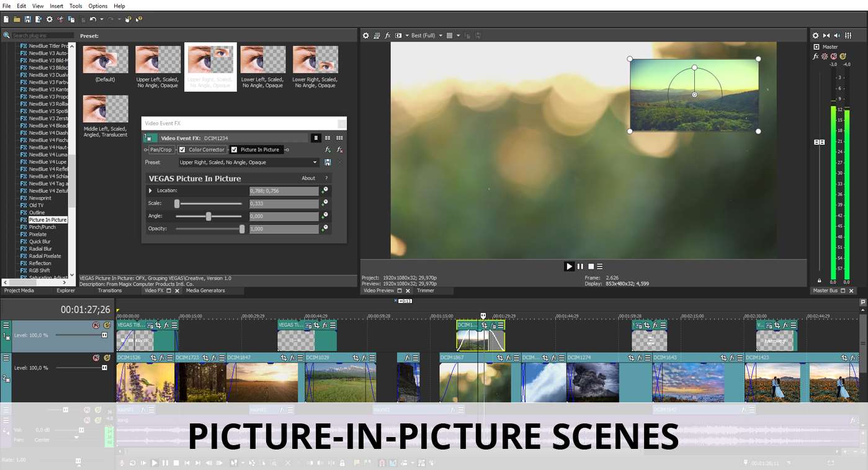The height and width of the screenshot is (470, 868).
Task: Select the Upper Left, Scaled preset thumbnail
Action: point(158,66)
